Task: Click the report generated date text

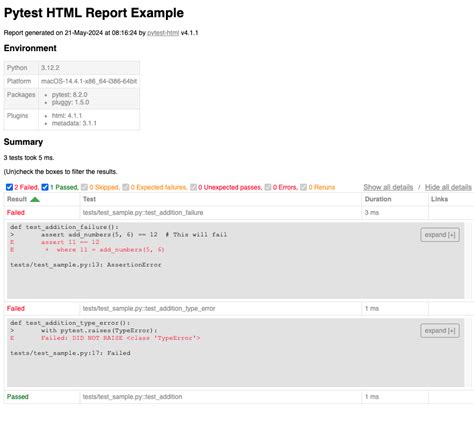Action: pyautogui.click(x=101, y=33)
